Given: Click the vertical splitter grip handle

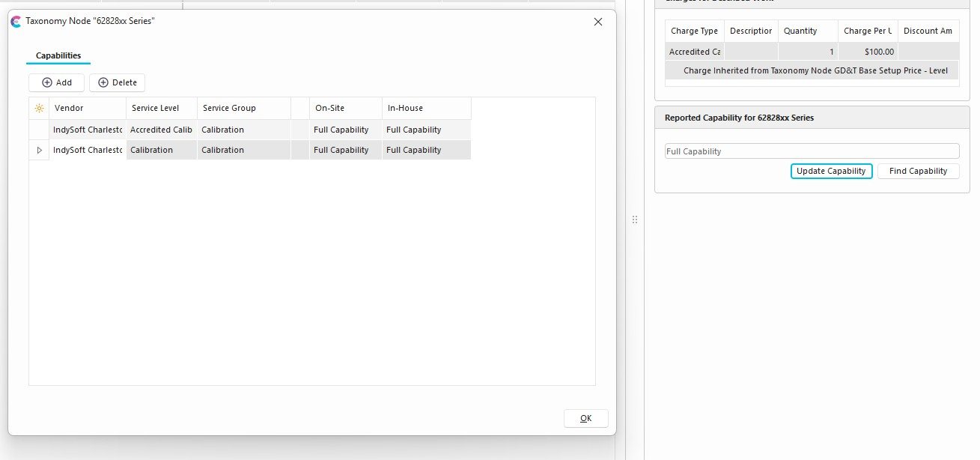Looking at the screenshot, I should coord(635,220).
